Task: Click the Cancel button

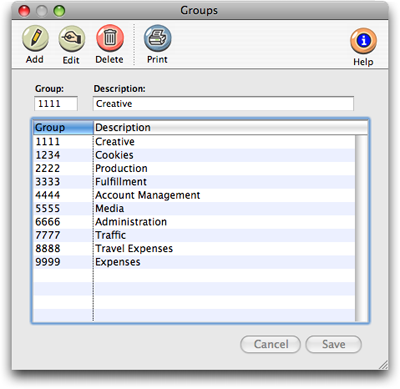Action: pyautogui.click(x=270, y=344)
